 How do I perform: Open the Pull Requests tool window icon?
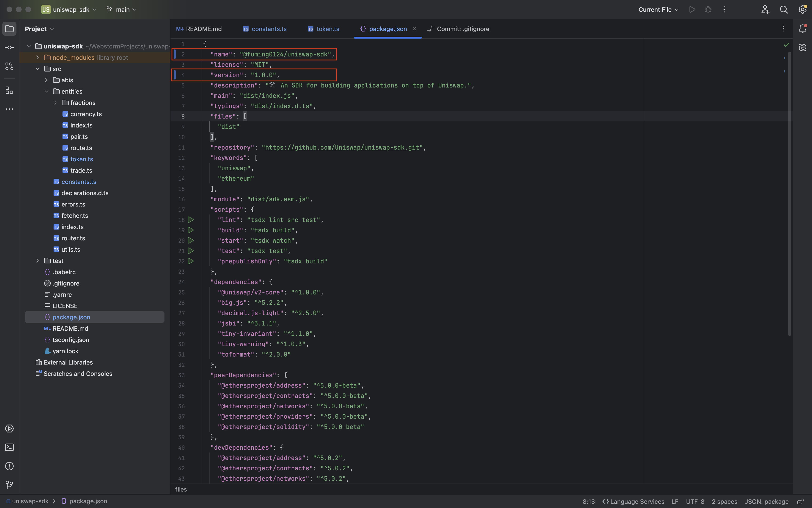click(x=9, y=67)
